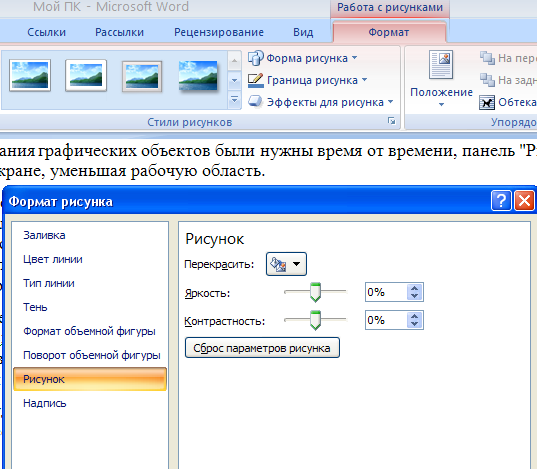The height and width of the screenshot is (469, 537).
Task: Select Заливка in the dialog category list
Action: [44, 235]
